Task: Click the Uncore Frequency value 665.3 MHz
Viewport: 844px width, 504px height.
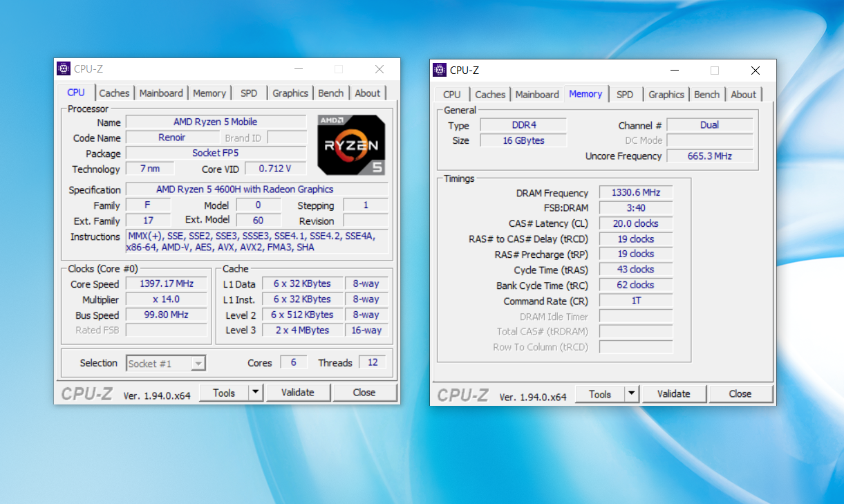Action: pos(709,156)
